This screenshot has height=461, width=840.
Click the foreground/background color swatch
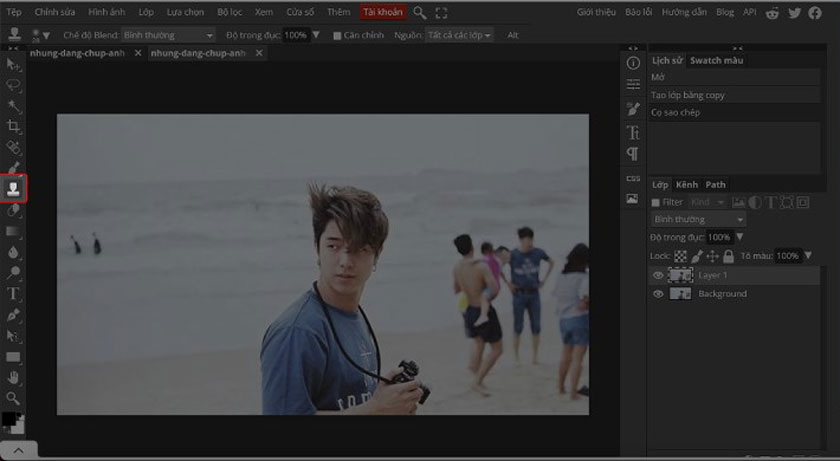click(13, 422)
